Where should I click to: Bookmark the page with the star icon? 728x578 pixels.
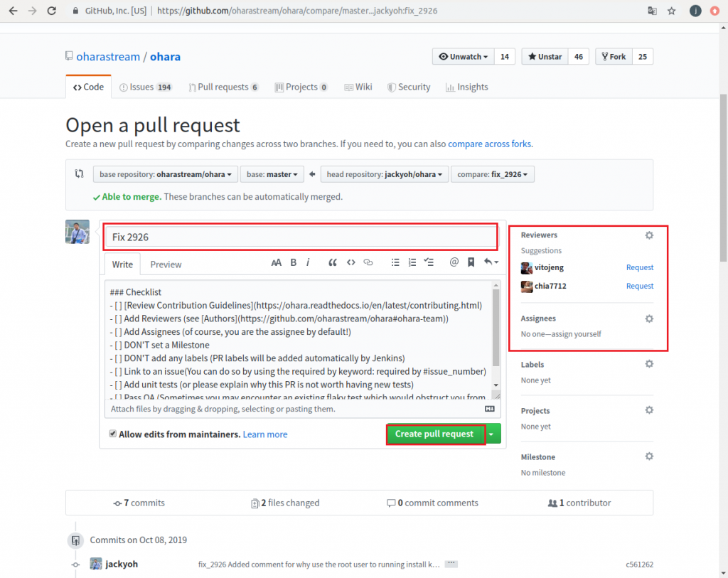[671, 11]
